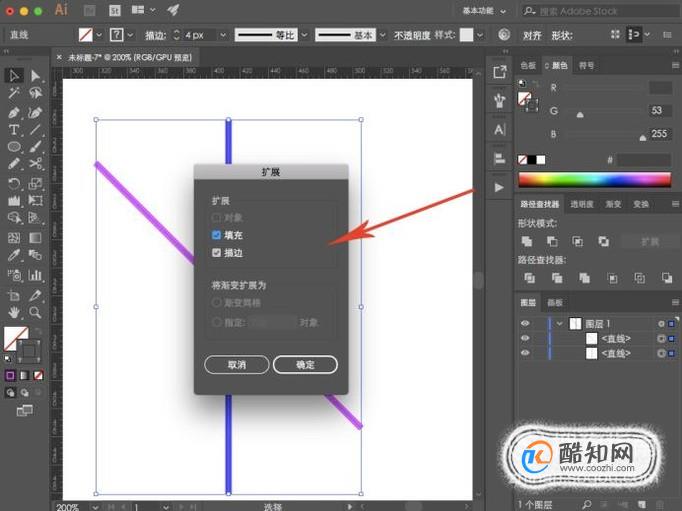Click the Adobe Stock search field
This screenshot has width=682, height=511.
pos(600,11)
